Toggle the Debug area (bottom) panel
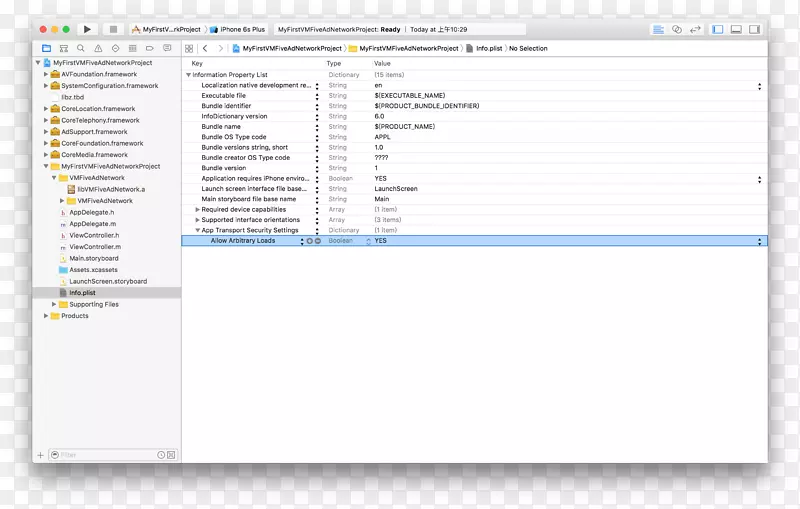800x509 pixels. coord(737,30)
